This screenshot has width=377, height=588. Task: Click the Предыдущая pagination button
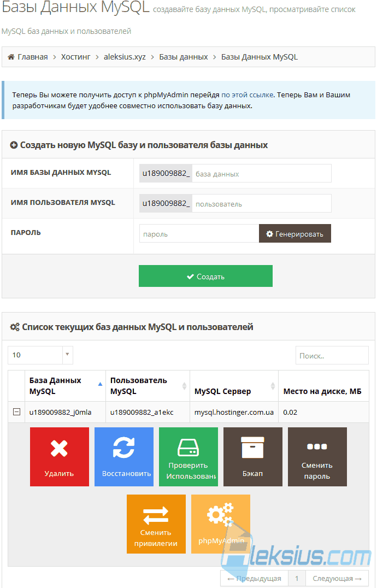pyautogui.click(x=254, y=578)
